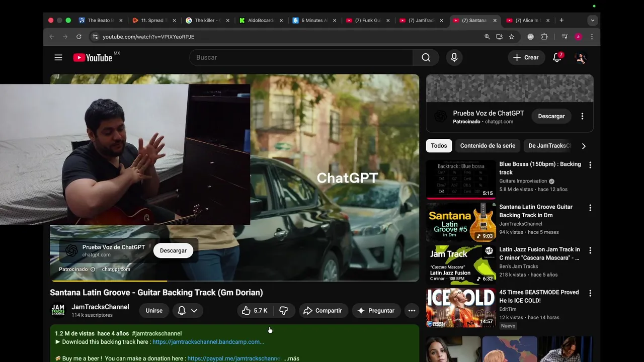Click the #jamtrackschannel hashtag
The width and height of the screenshot is (644, 362).
[x=156, y=333]
